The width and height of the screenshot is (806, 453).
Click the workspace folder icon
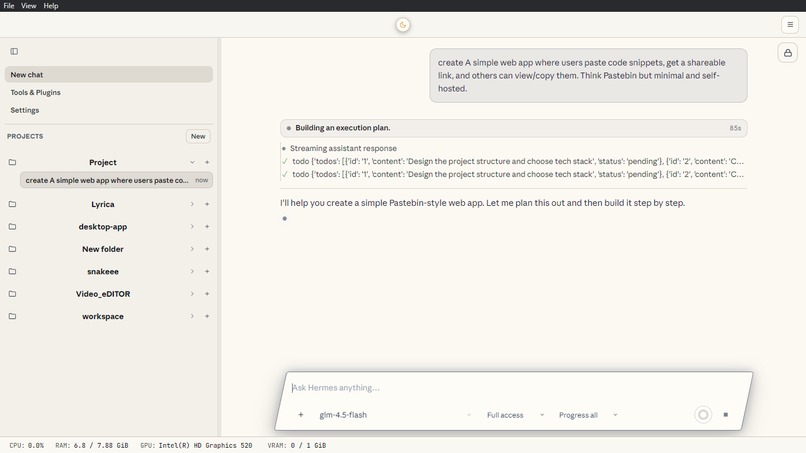point(12,316)
